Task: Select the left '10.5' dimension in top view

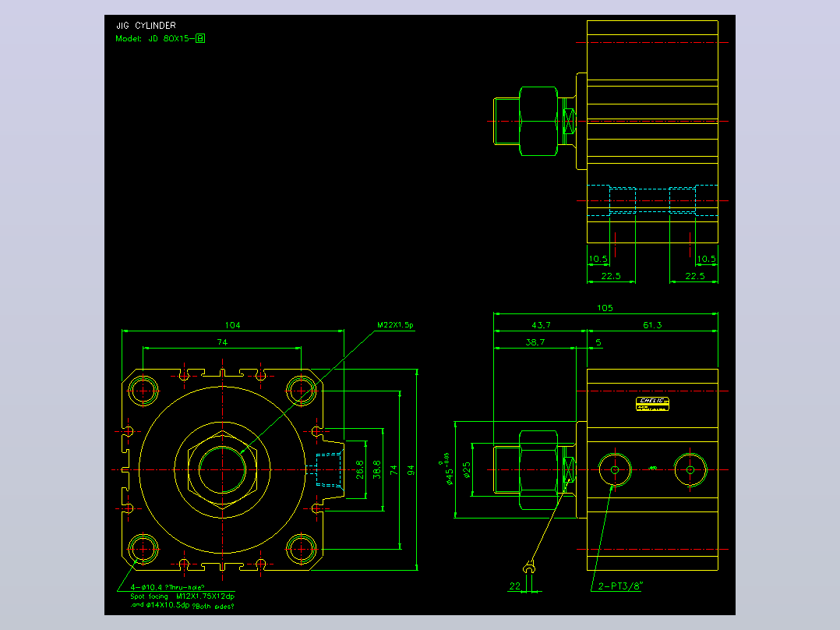Action: (x=598, y=259)
